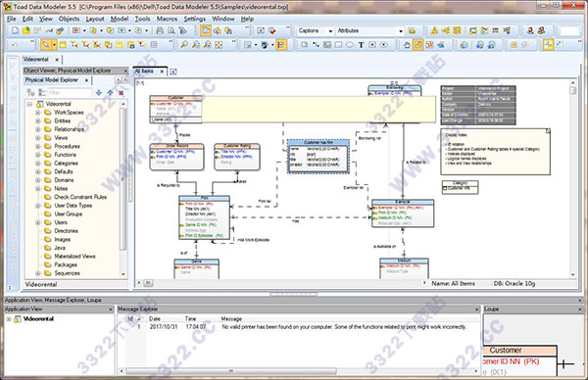Click the New model icon
588x380 pixels.
(15, 30)
